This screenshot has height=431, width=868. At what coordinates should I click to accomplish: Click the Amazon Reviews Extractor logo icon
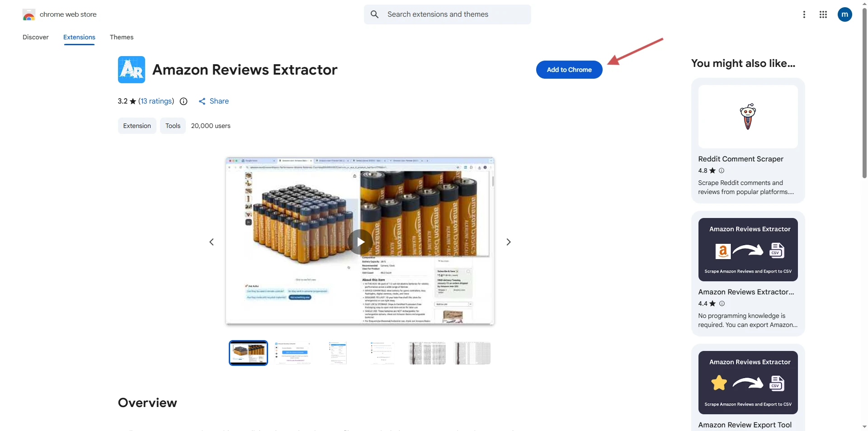pyautogui.click(x=132, y=70)
